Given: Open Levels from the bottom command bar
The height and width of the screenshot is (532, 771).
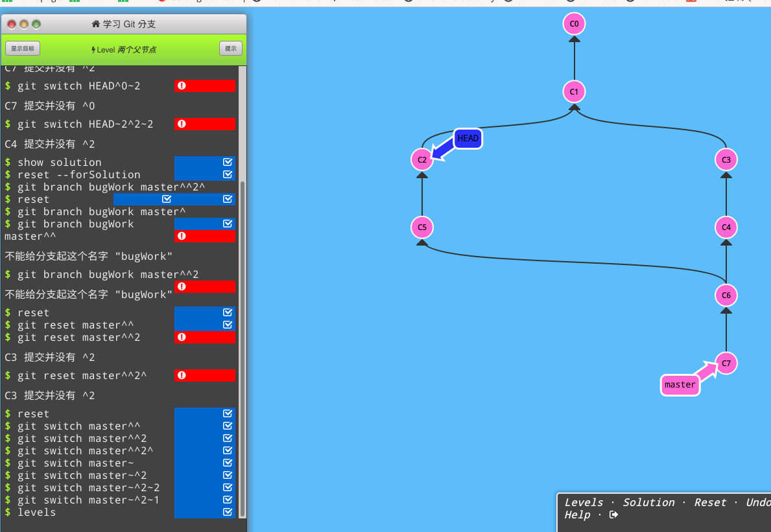Looking at the screenshot, I should click(x=584, y=502).
